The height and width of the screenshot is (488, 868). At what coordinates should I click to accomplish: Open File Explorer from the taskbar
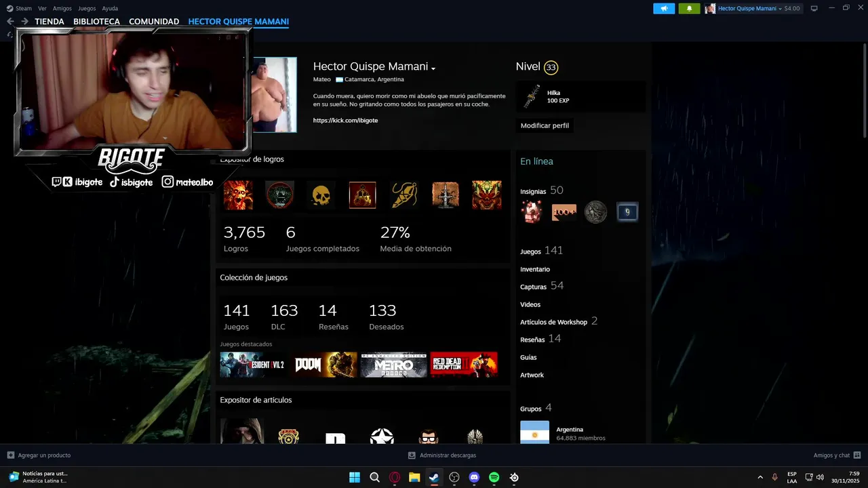(x=414, y=477)
